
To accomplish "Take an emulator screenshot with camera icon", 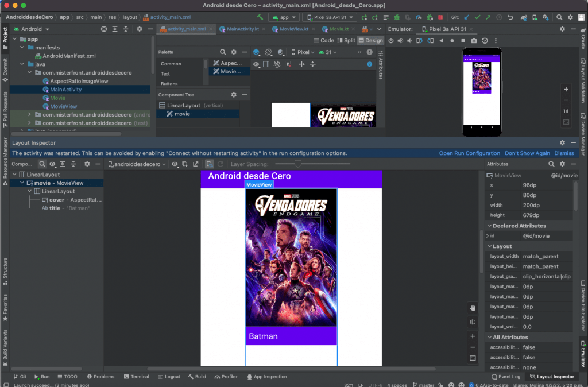I will pyautogui.click(x=474, y=41).
